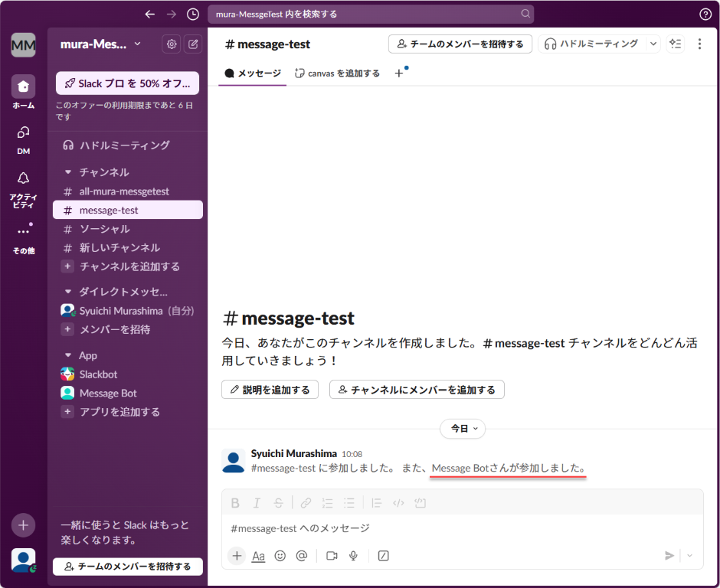The height and width of the screenshot is (588, 720).
Task: Click the Slack プロ を 50% オフ offer button
Action: (128, 83)
